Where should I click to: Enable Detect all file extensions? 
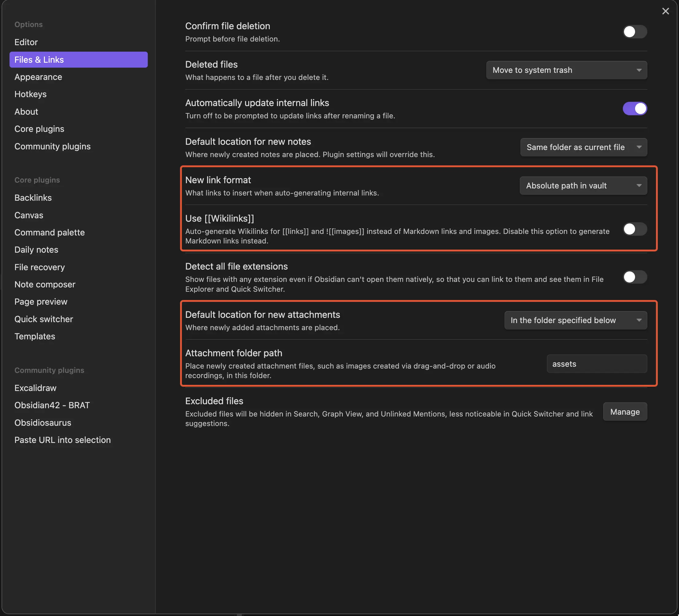pyautogui.click(x=634, y=277)
